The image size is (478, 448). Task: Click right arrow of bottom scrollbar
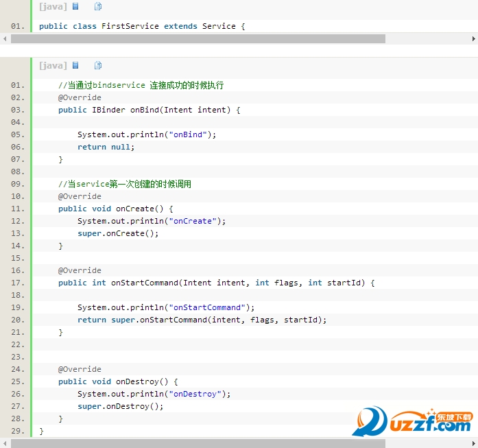point(473,443)
